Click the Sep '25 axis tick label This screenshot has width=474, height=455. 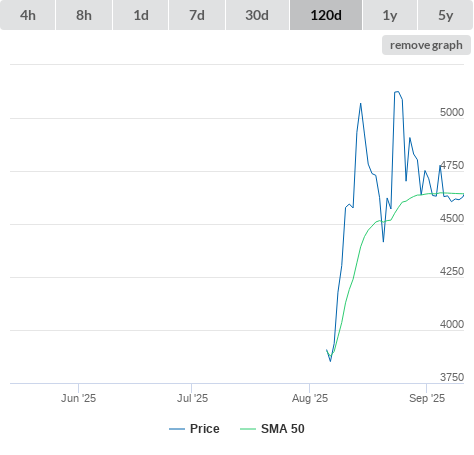tap(427, 398)
